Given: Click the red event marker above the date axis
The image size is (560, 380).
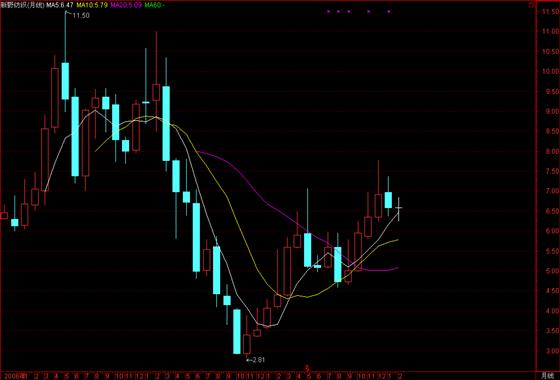Looking at the screenshot, I should pyautogui.click(x=306, y=368).
